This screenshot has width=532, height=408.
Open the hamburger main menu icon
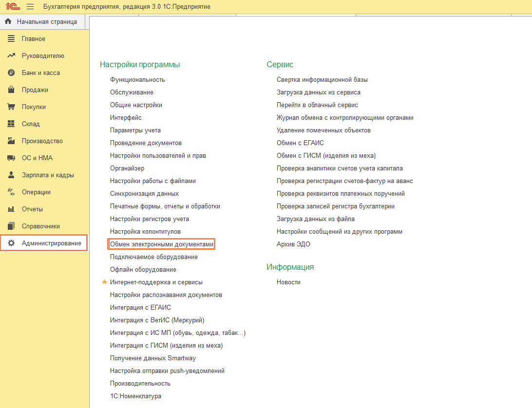[30, 6]
